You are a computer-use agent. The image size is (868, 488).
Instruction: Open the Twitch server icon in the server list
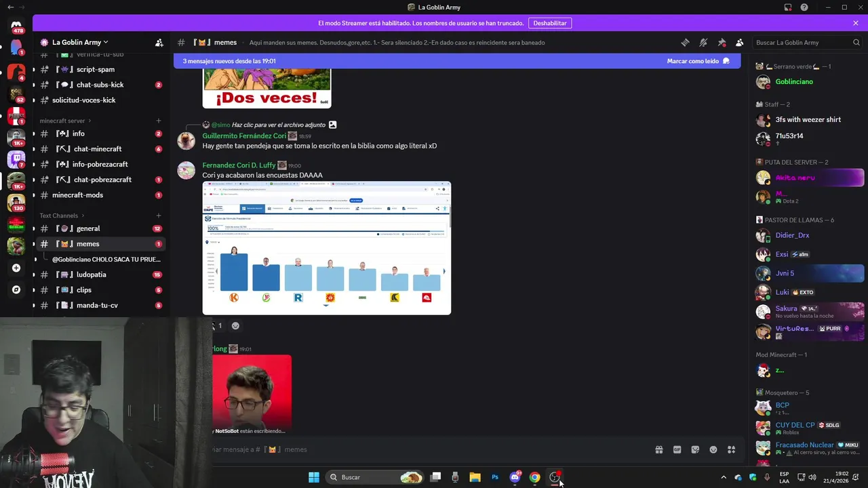click(16, 159)
